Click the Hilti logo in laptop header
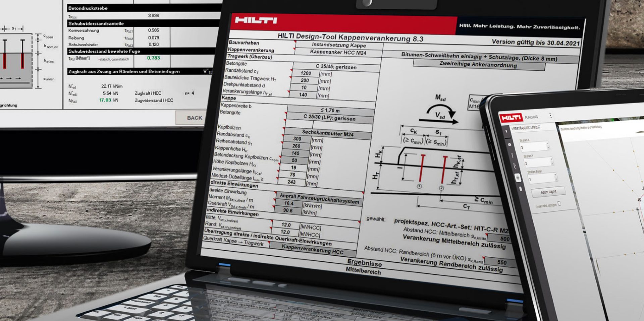The height and width of the screenshot is (321, 644). click(256, 20)
